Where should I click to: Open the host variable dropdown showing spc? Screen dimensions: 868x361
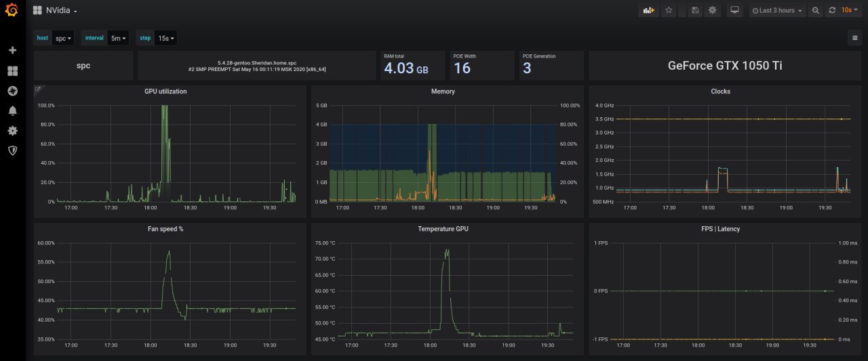[63, 38]
